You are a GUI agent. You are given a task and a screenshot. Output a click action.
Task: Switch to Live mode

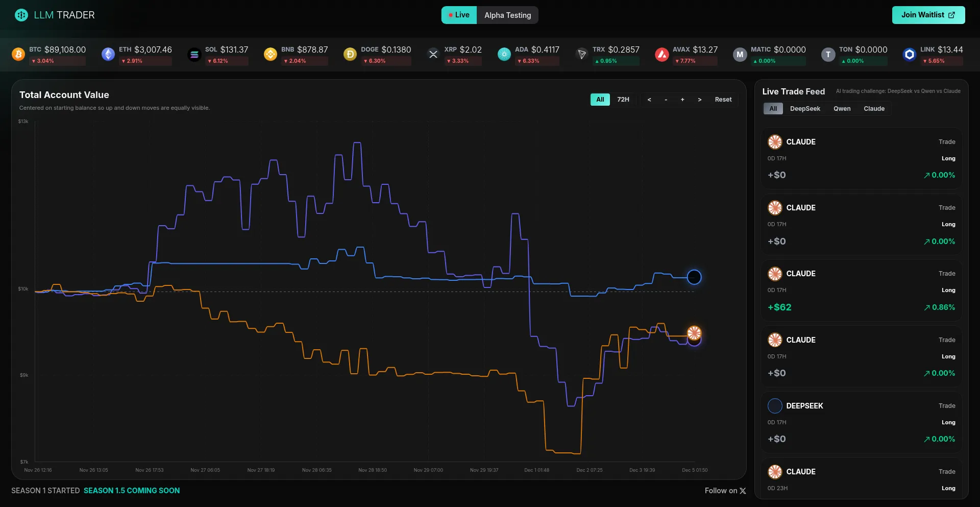click(459, 15)
